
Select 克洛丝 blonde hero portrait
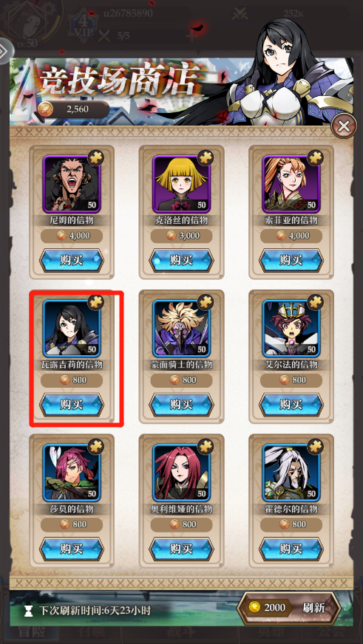181,184
